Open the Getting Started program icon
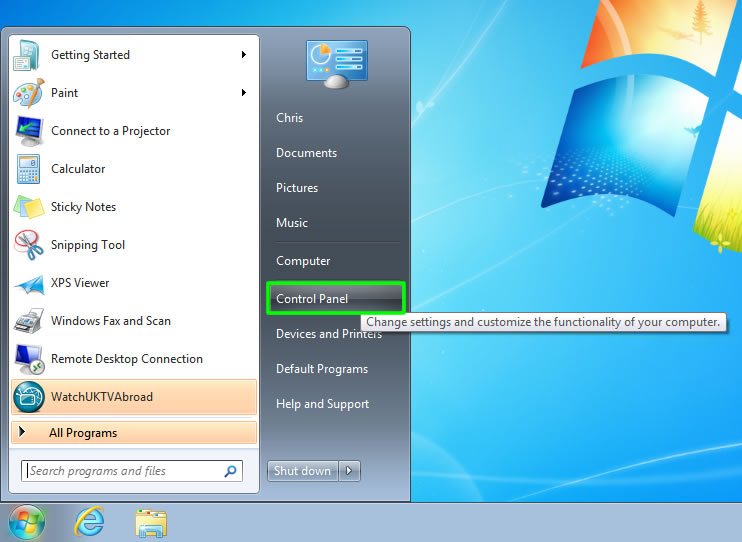This screenshot has height=542, width=742. (x=26, y=55)
